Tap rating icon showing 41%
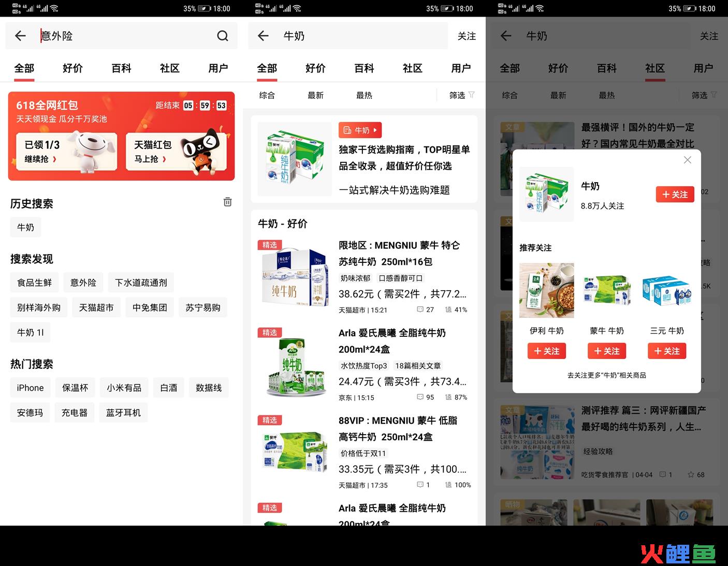 pyautogui.click(x=448, y=309)
